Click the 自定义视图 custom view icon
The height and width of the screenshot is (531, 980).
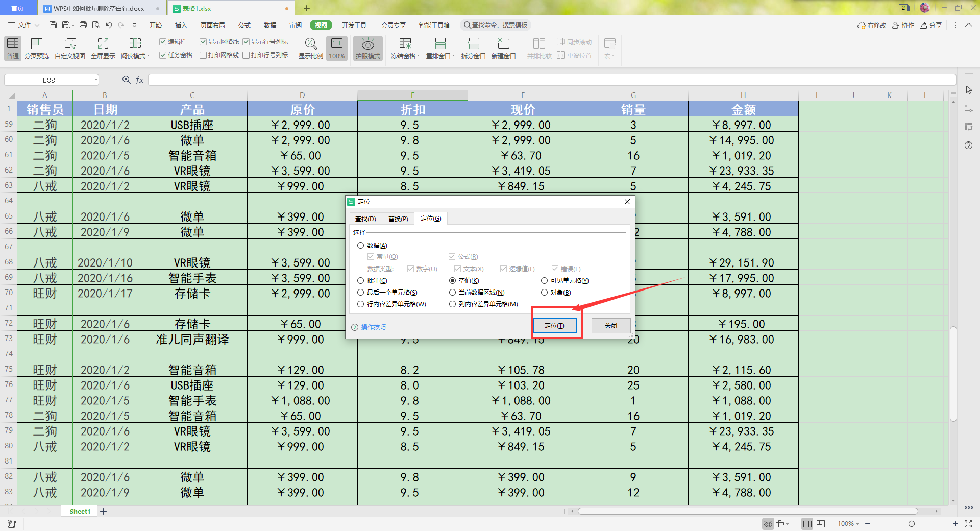pyautogui.click(x=70, y=44)
